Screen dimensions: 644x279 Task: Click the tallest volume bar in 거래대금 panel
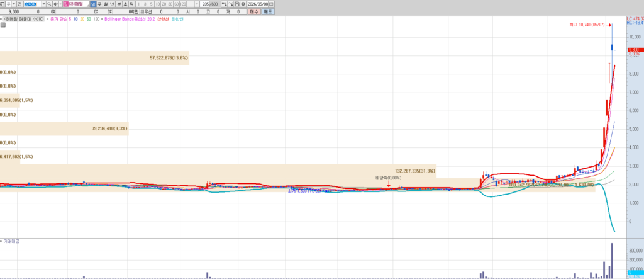coord(612,261)
